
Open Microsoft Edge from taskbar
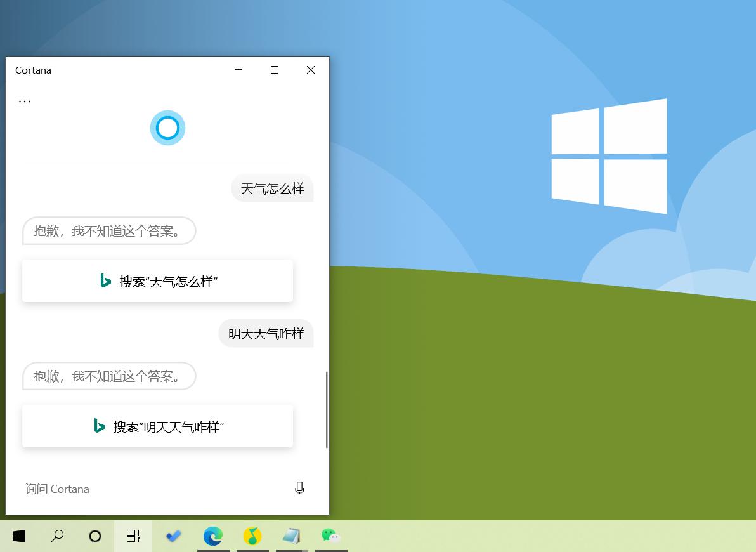[x=213, y=536]
